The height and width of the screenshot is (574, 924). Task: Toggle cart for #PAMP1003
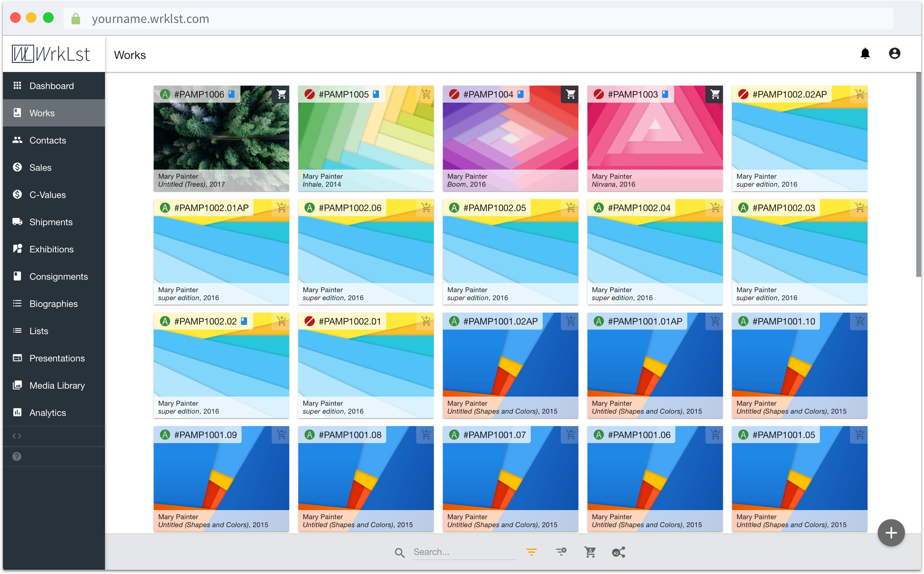pos(714,94)
